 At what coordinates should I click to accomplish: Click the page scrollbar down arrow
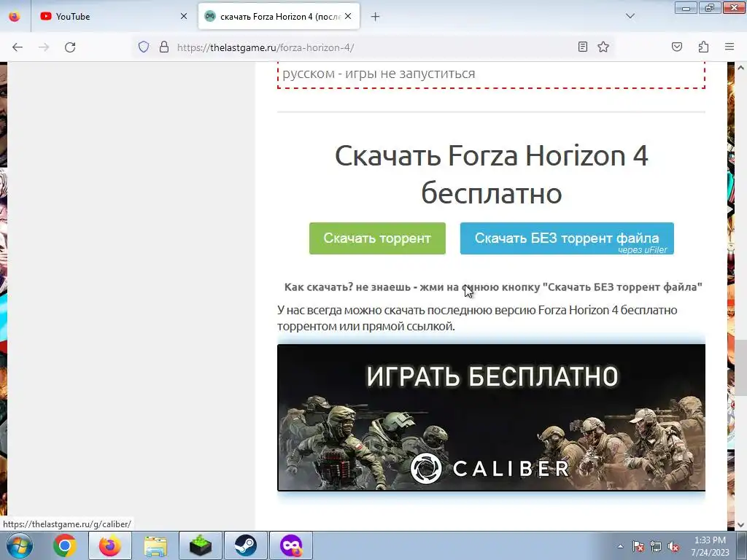click(x=741, y=525)
